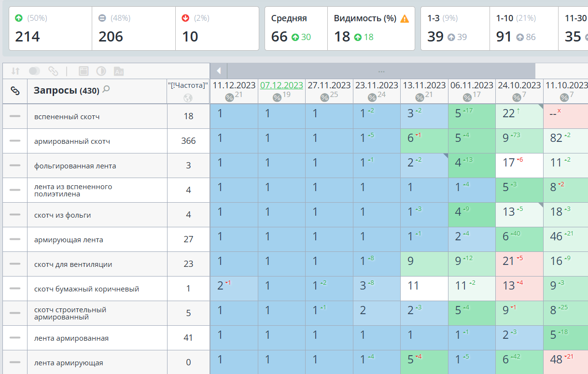Select the green position cell with 5 under 06.11.2023 for вспененный скотч

(472, 116)
